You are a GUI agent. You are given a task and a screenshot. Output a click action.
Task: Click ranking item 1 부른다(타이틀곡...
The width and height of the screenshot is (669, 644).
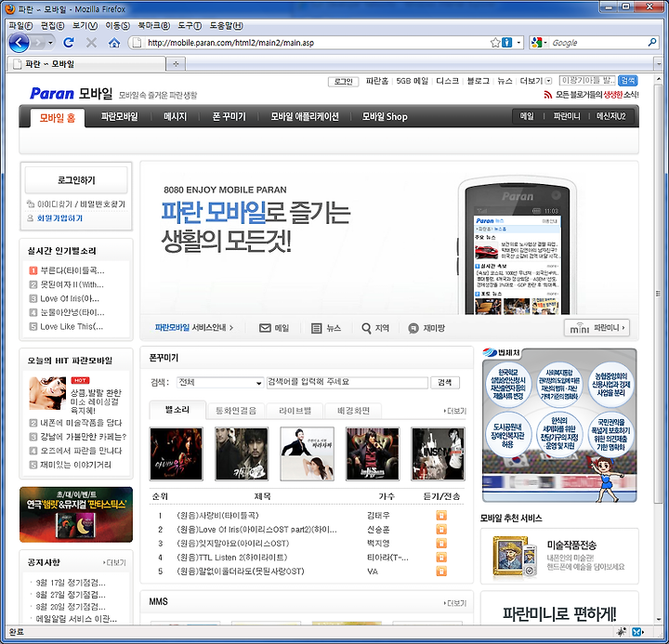(x=72, y=270)
